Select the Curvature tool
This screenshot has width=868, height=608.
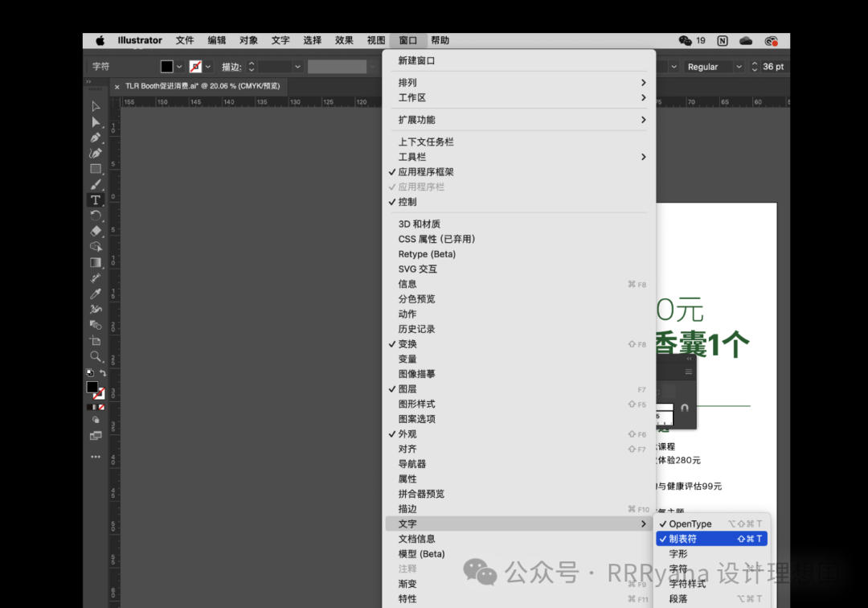point(96,153)
